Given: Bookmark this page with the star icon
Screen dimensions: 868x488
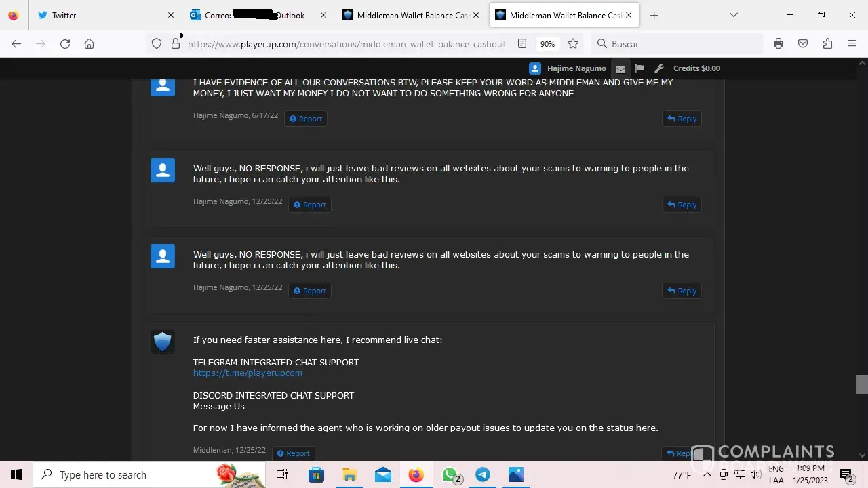Looking at the screenshot, I should (x=573, y=44).
